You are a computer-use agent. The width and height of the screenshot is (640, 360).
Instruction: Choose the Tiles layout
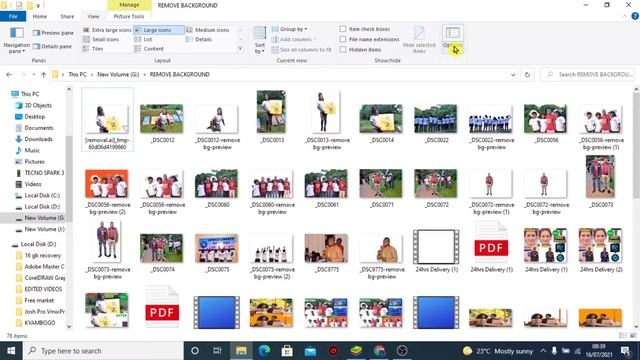tap(93, 49)
